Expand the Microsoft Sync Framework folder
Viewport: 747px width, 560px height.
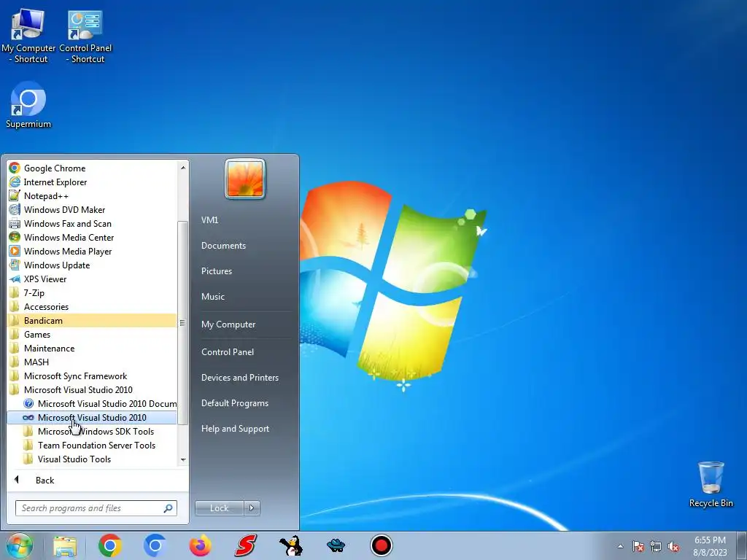(x=75, y=376)
